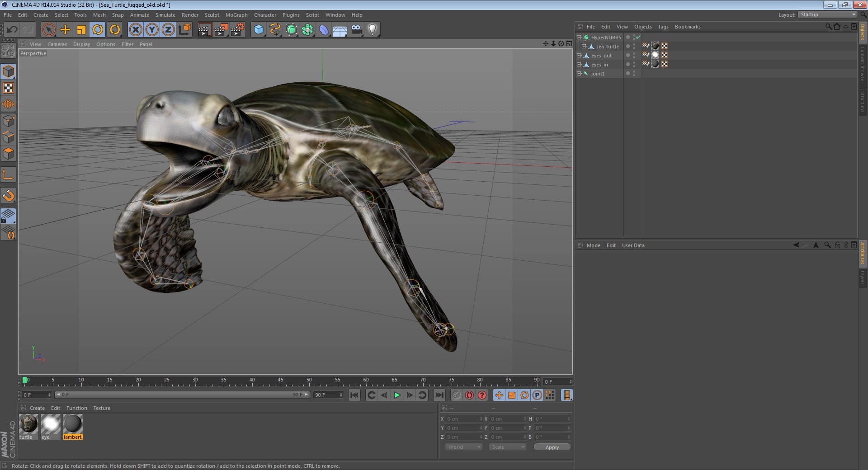Expand the eyes_out tree node
Image resolution: width=868 pixels, height=470 pixels.
click(x=579, y=55)
